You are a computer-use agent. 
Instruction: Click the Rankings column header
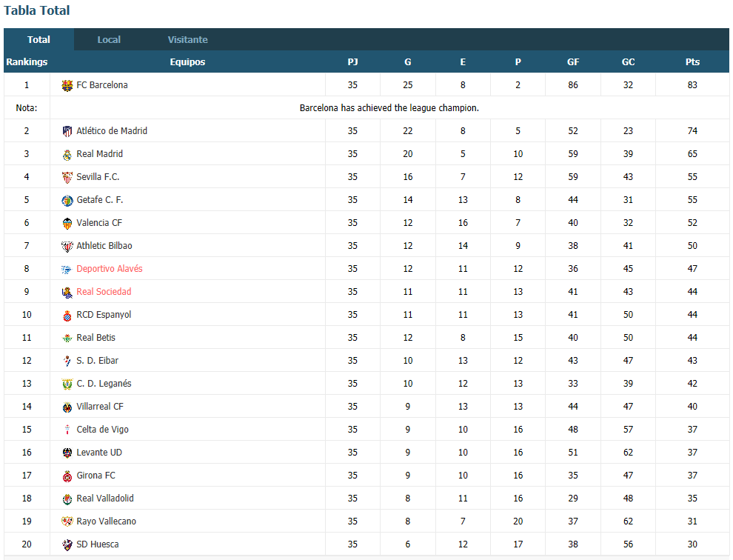pyautogui.click(x=27, y=61)
